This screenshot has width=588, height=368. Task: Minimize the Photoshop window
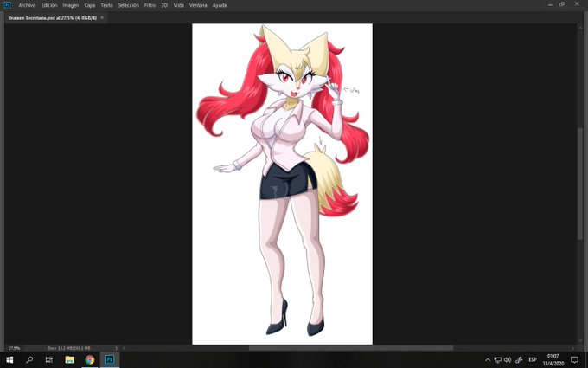click(550, 5)
